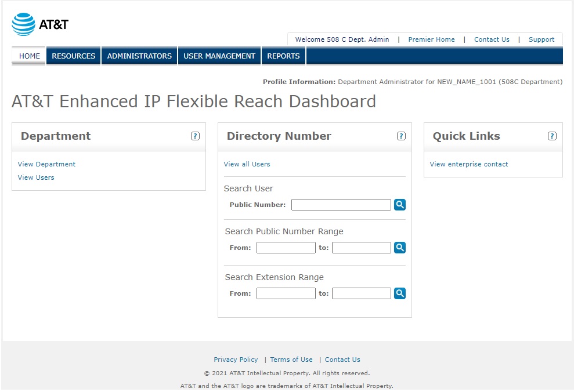The width and height of the screenshot is (574, 392).
Task: Open the Quick Links help icon
Action: (x=552, y=136)
